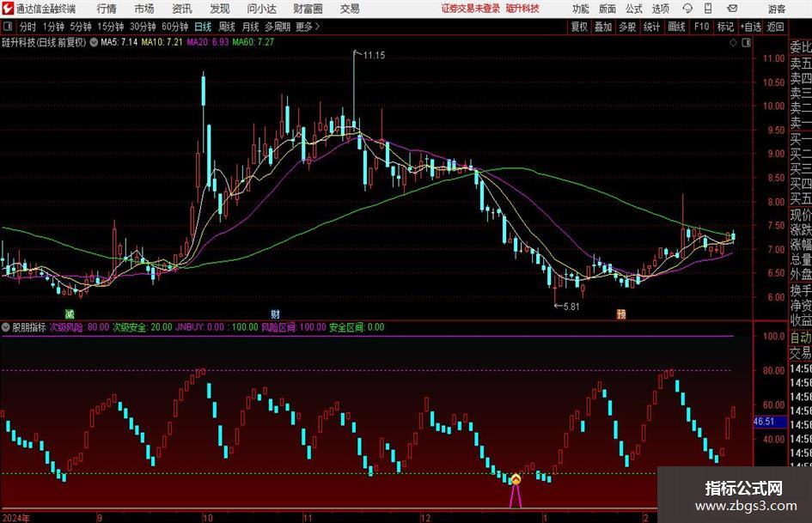Open the 行情 menu

(107, 9)
